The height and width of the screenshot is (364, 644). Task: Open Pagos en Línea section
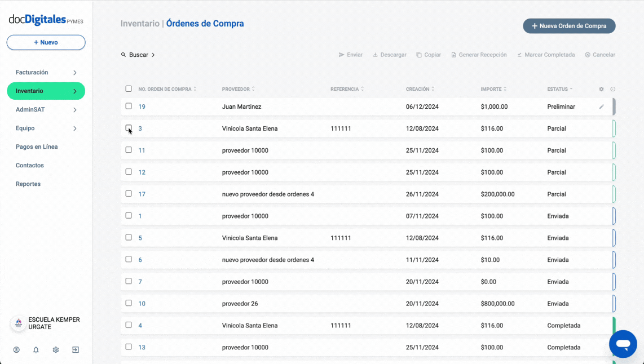[37, 147]
